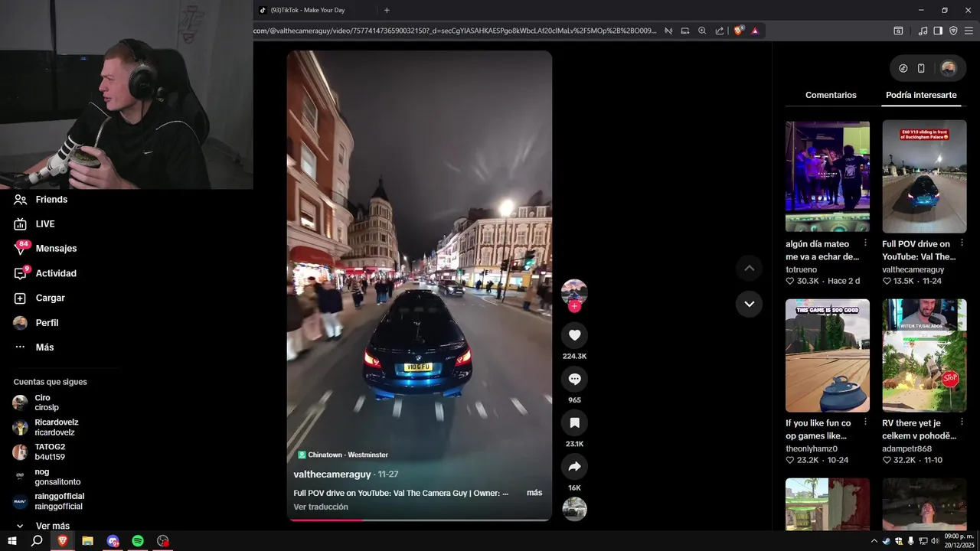
Task: Click 'Ver traducción' under the caption
Action: pyautogui.click(x=321, y=507)
